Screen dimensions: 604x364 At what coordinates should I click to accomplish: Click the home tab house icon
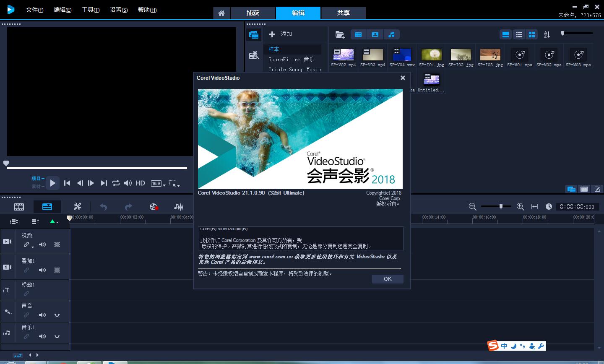[x=221, y=13]
